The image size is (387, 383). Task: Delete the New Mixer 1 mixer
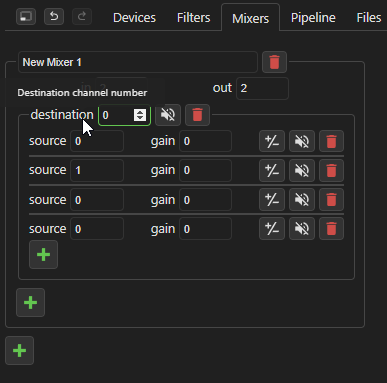(274, 62)
